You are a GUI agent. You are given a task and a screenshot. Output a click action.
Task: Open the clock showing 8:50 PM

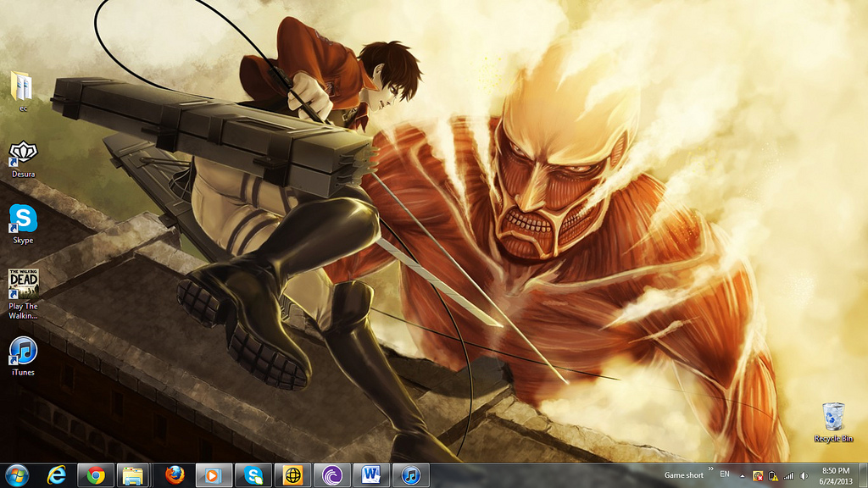tap(836, 476)
